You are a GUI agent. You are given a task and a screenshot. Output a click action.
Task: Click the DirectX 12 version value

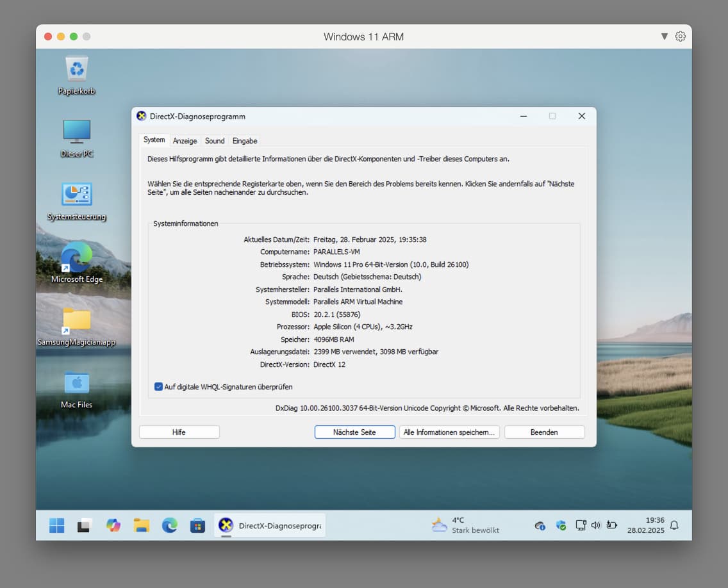coord(329,364)
